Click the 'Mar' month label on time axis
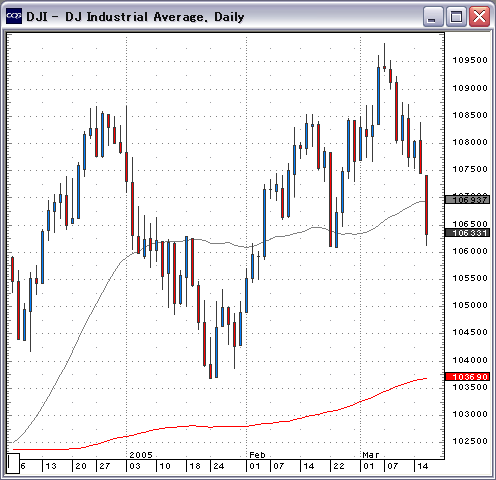Image resolution: width=496 pixels, height=480 pixels. click(x=371, y=455)
